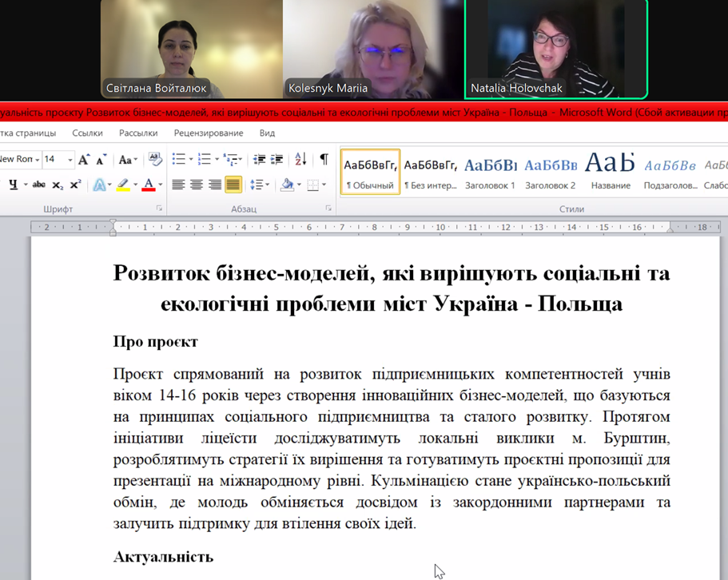The height and width of the screenshot is (580, 728).
Task: Toggle subscript formatting
Action: (58, 185)
